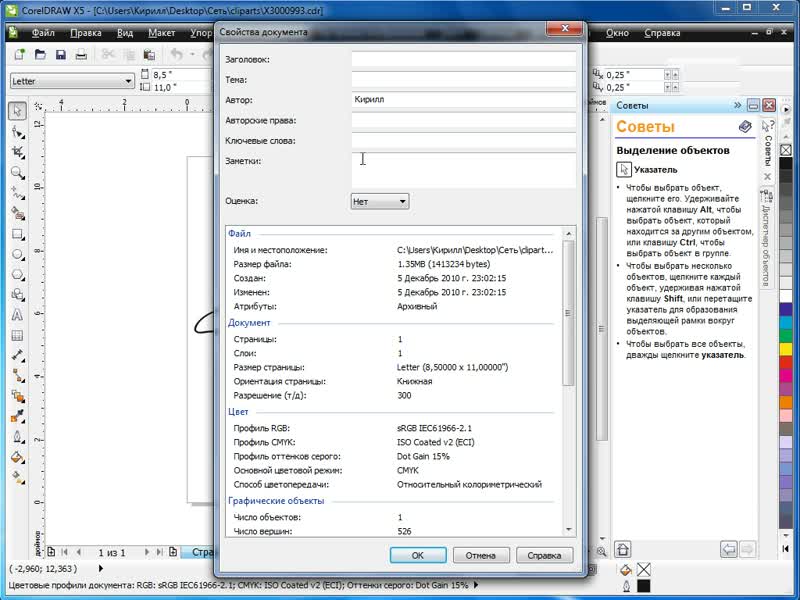The image size is (800, 600).
Task: Click the Home icon in hints docker
Action: [x=622, y=549]
